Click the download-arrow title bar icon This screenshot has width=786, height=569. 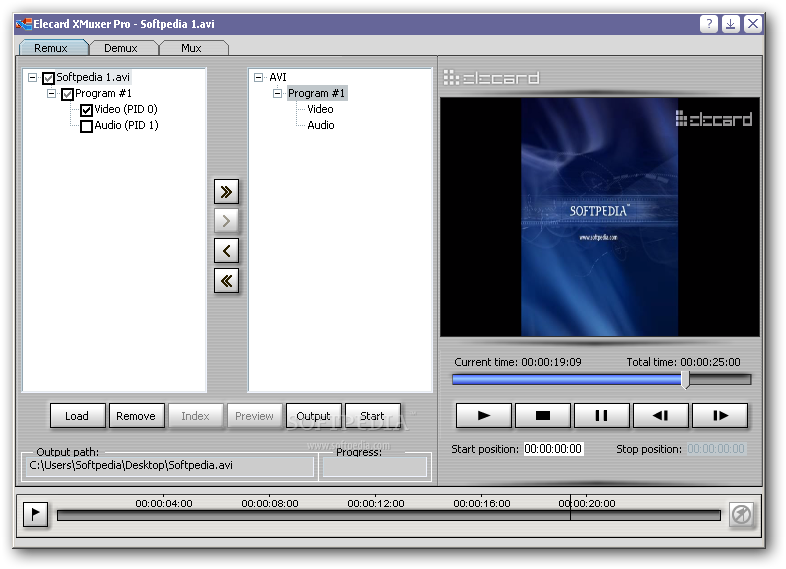coord(731,24)
